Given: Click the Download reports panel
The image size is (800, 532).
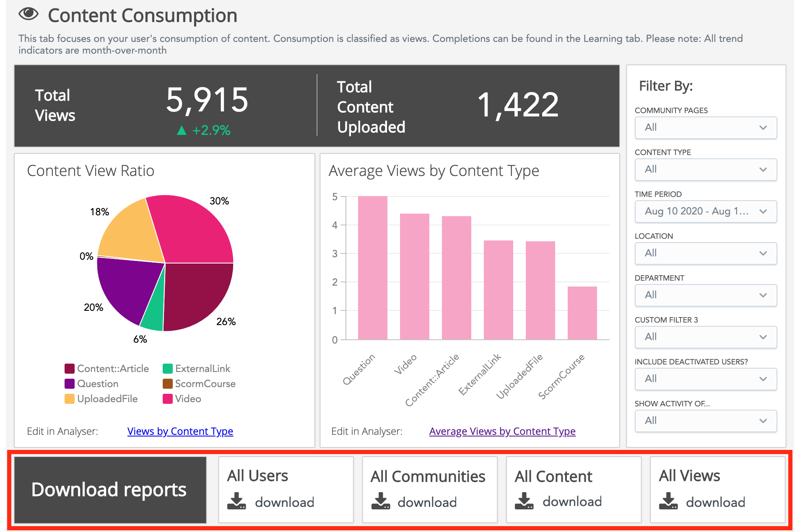Looking at the screenshot, I should (x=110, y=490).
